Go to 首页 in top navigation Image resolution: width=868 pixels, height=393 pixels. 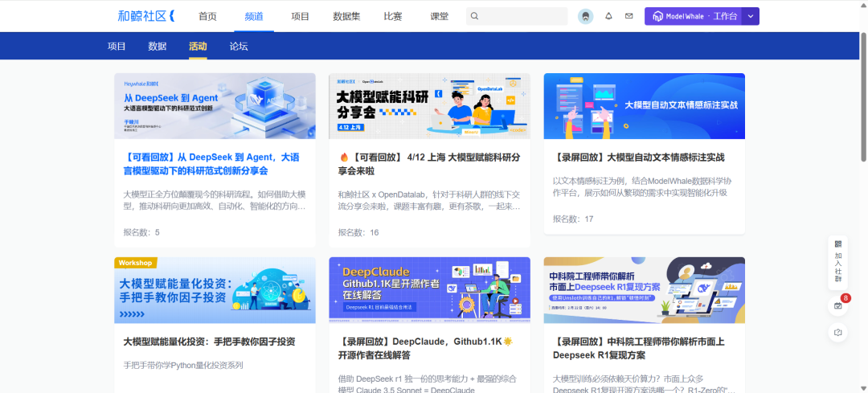[207, 16]
